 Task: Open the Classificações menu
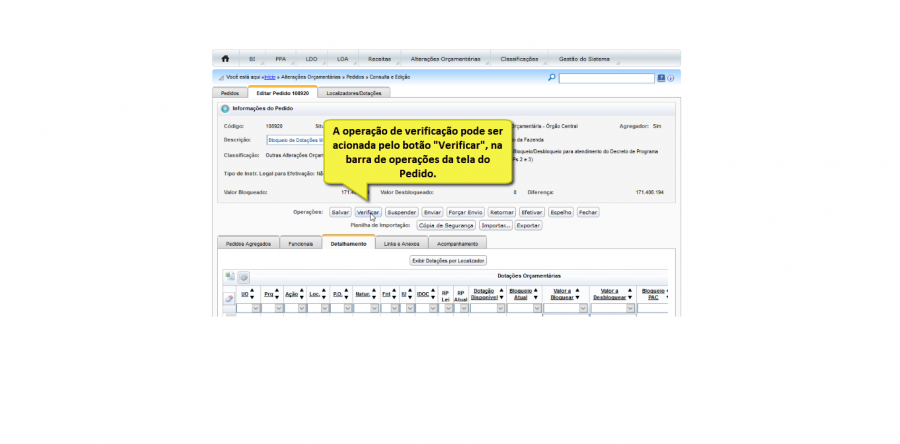pyautogui.click(x=519, y=59)
